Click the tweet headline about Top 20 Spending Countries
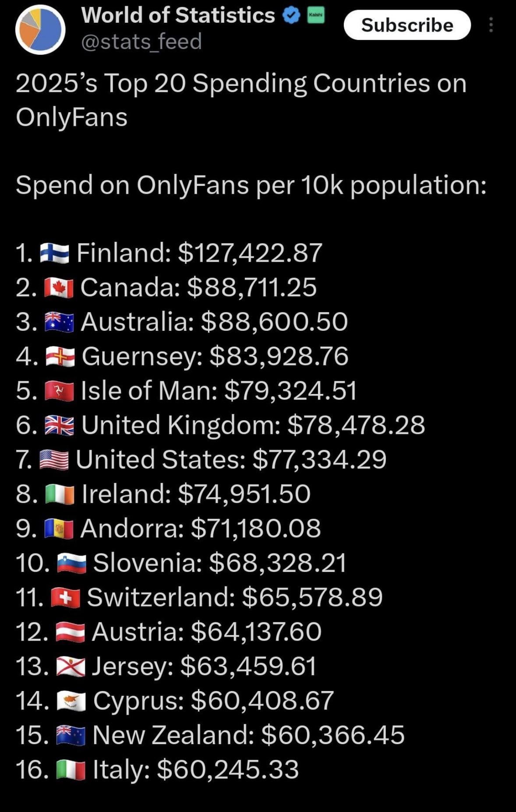Screen dimensions: 516x812 point(241,100)
